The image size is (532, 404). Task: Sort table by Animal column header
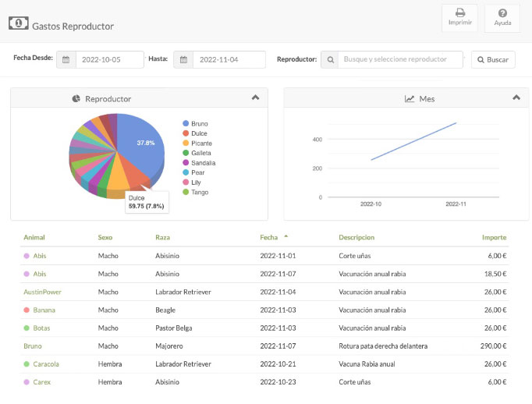click(x=34, y=237)
